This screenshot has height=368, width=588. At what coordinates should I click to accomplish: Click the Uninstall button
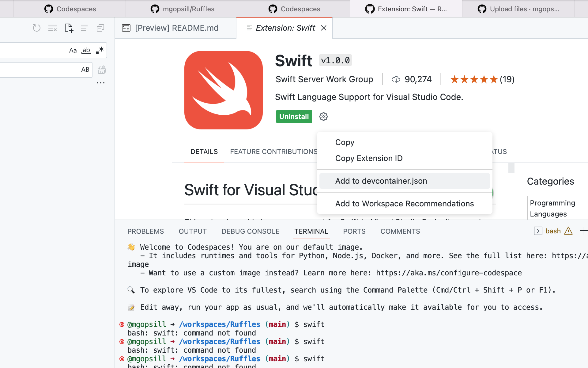(x=294, y=117)
